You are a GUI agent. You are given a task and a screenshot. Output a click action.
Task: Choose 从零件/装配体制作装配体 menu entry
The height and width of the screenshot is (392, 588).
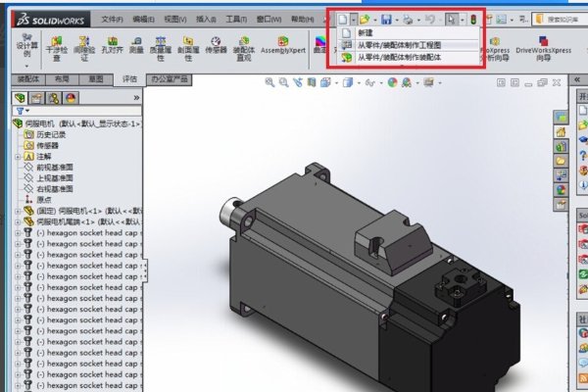click(409, 57)
